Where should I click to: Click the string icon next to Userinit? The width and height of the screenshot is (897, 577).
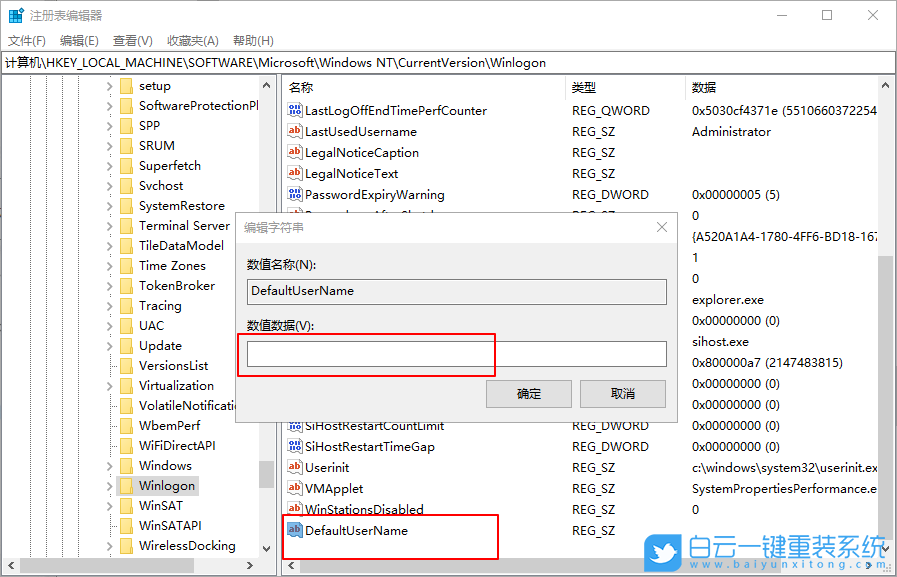[295, 467]
